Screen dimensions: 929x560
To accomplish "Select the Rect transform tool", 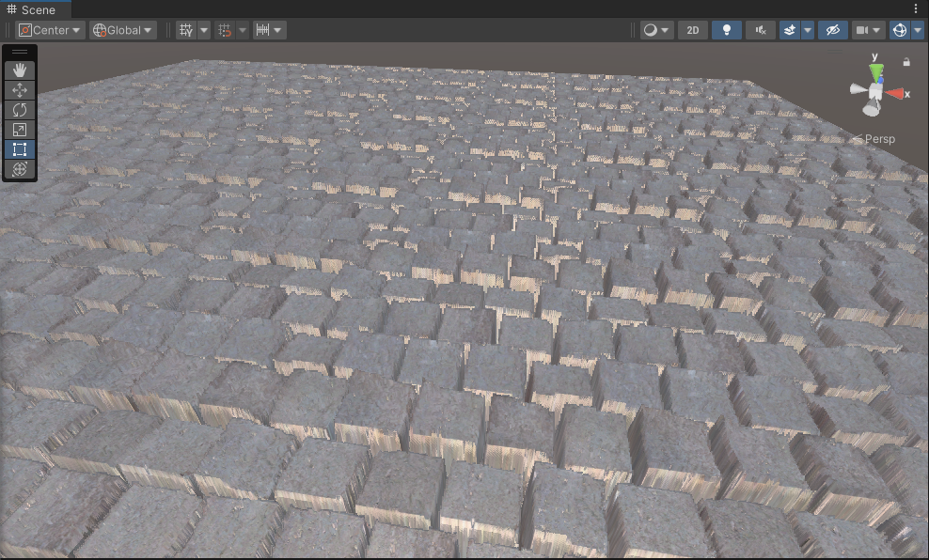I will coord(20,149).
